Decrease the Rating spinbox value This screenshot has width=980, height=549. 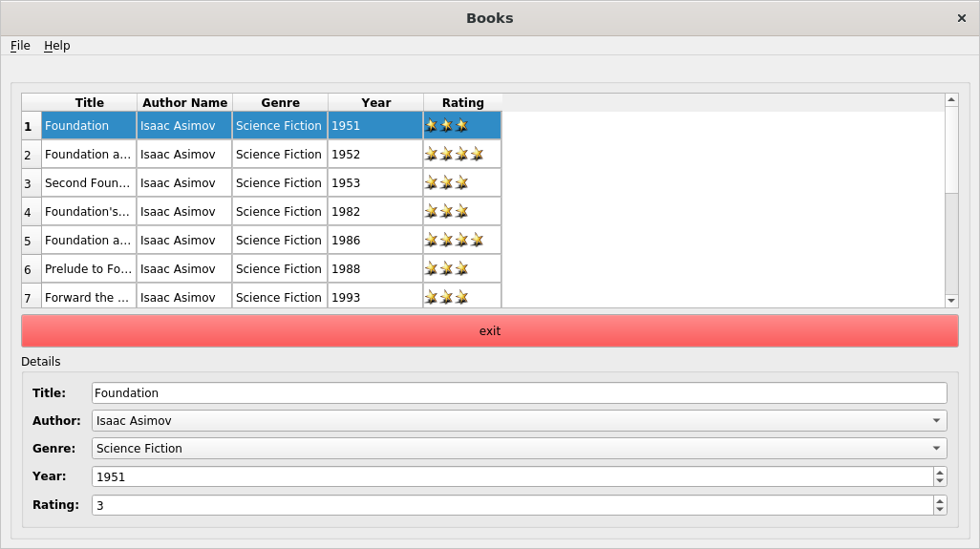click(x=940, y=510)
